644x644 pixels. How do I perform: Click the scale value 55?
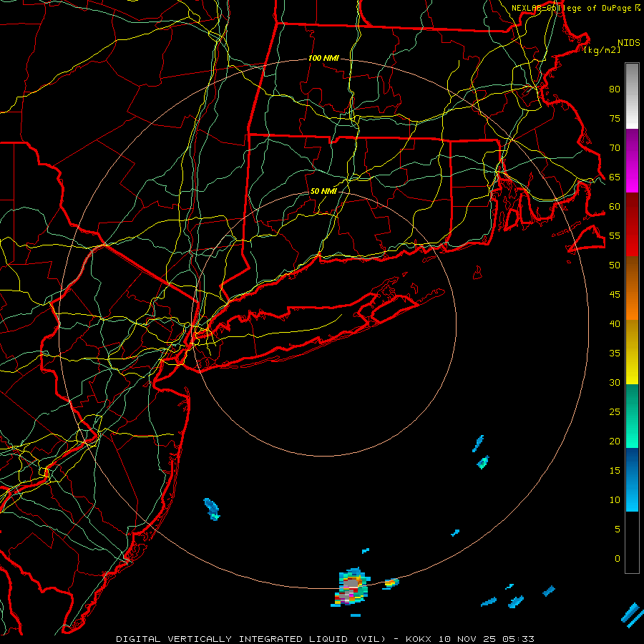click(615, 235)
